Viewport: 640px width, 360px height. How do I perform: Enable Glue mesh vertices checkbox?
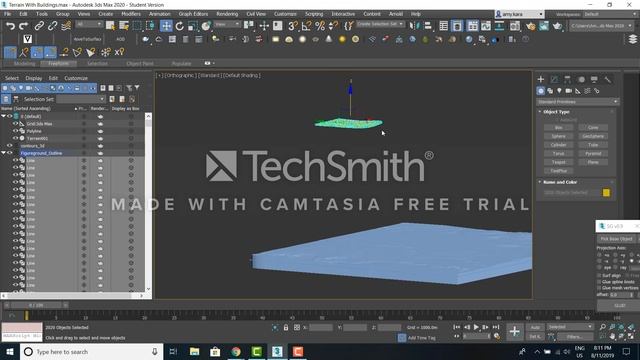[x=599, y=288]
